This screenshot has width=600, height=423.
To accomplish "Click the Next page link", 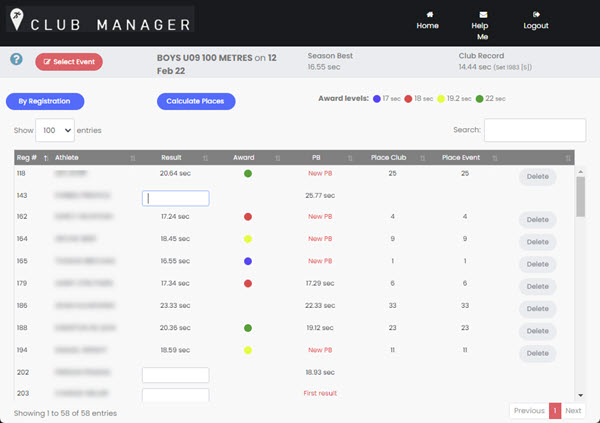I will point(573,411).
